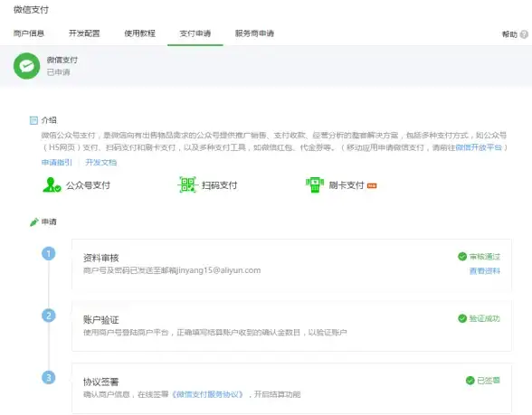Click the 介绍 document icon
Image resolution: width=532 pixels, height=415 pixels.
click(33, 120)
